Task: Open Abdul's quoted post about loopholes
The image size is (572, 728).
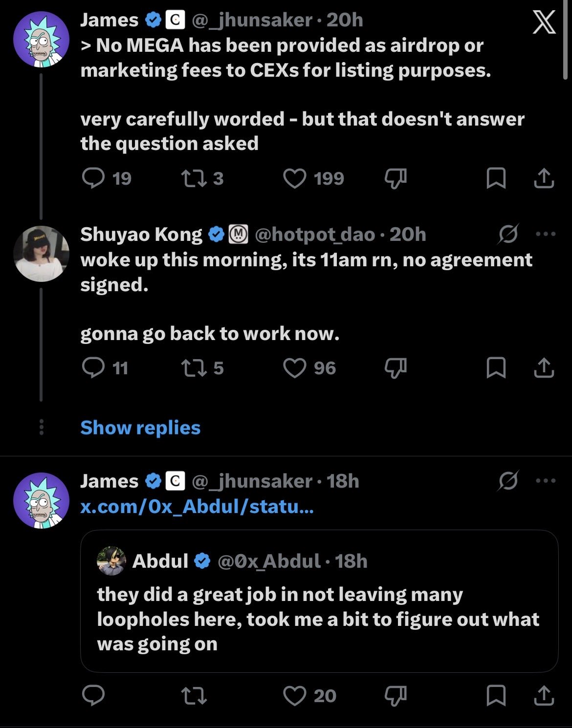Action: (x=319, y=601)
